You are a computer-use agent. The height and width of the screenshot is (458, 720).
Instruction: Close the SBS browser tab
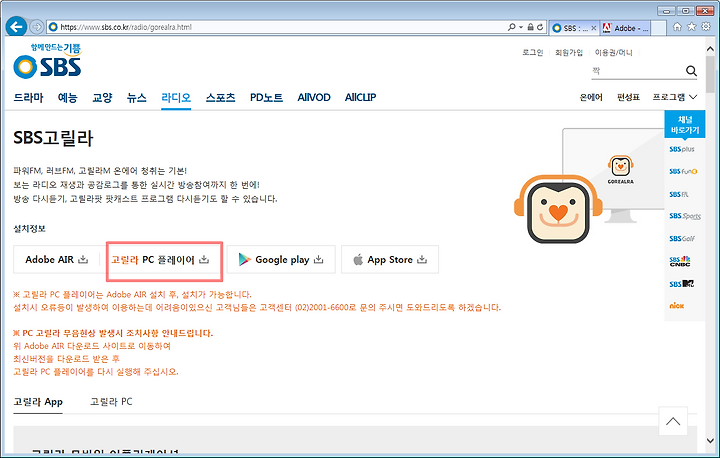(594, 28)
